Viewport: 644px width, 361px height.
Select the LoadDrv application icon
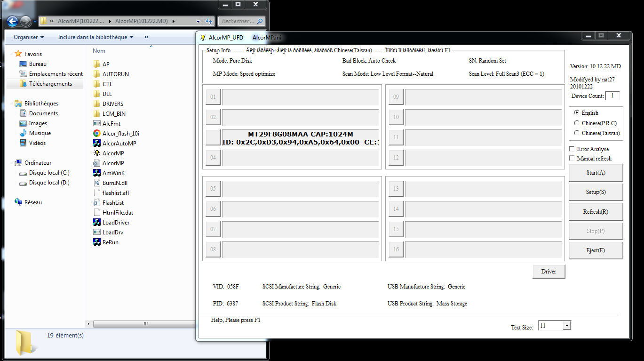96,232
